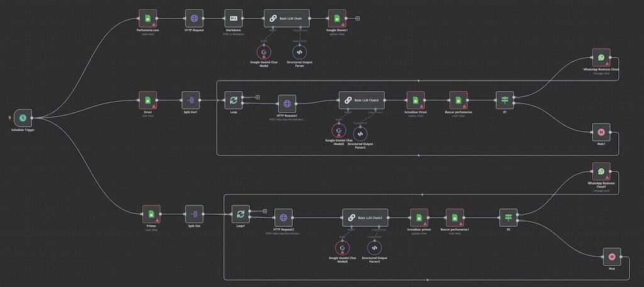
Task: Select the If1 condition node
Action: (x=504, y=100)
